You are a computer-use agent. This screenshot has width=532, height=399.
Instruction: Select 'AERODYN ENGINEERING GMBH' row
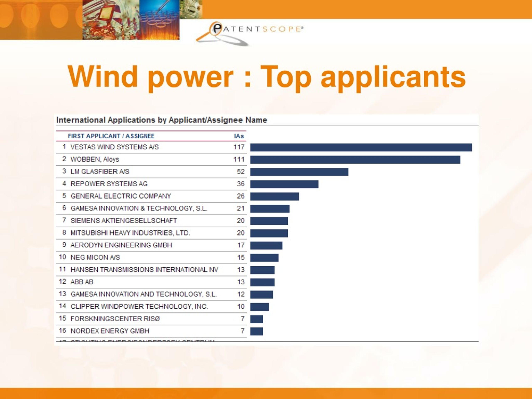pos(151,245)
